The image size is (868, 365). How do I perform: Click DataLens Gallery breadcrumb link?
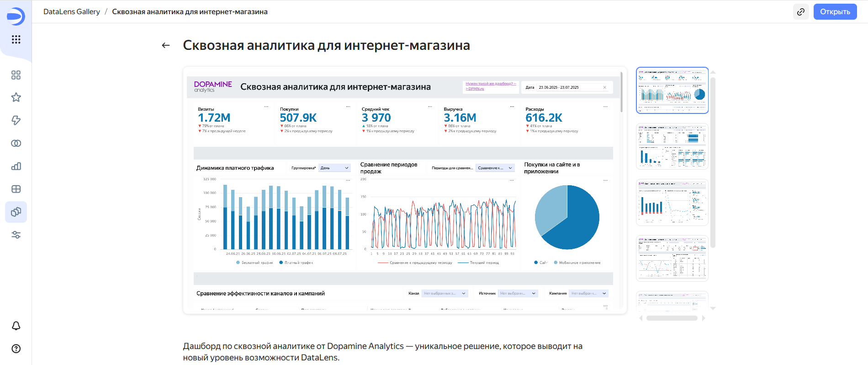pos(72,12)
